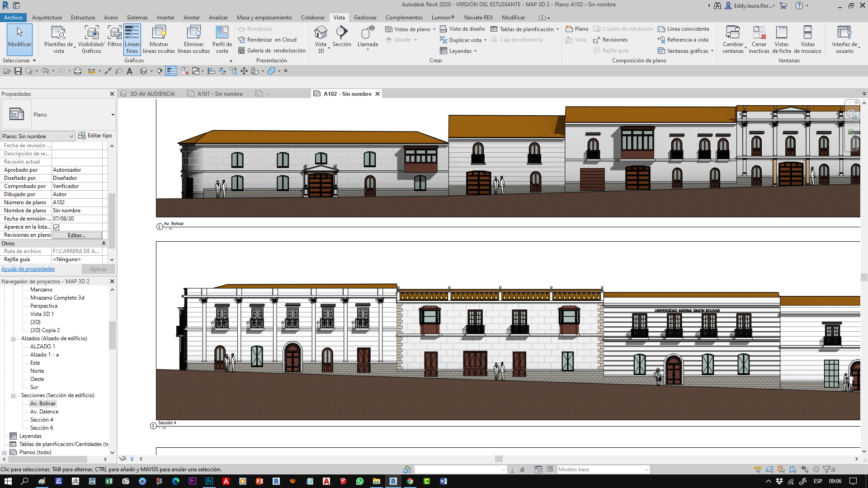Select the Sección tool
Viewport: 868px width, 488px height.
[342, 36]
